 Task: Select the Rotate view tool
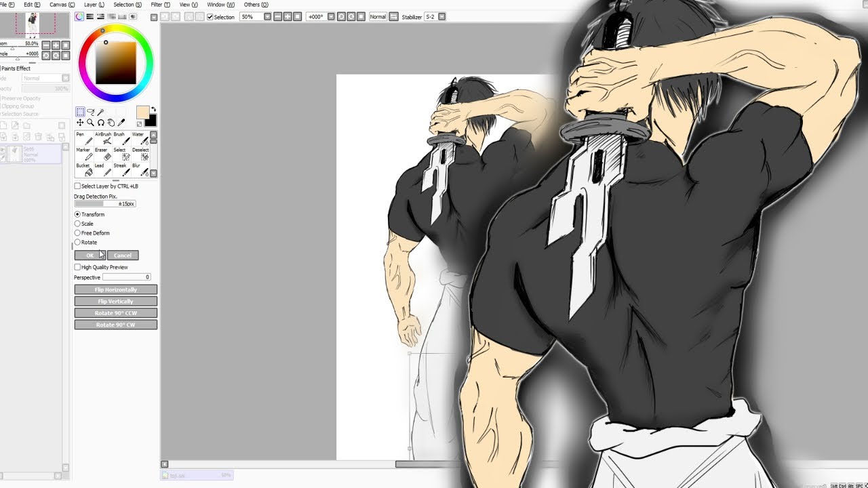(x=100, y=123)
